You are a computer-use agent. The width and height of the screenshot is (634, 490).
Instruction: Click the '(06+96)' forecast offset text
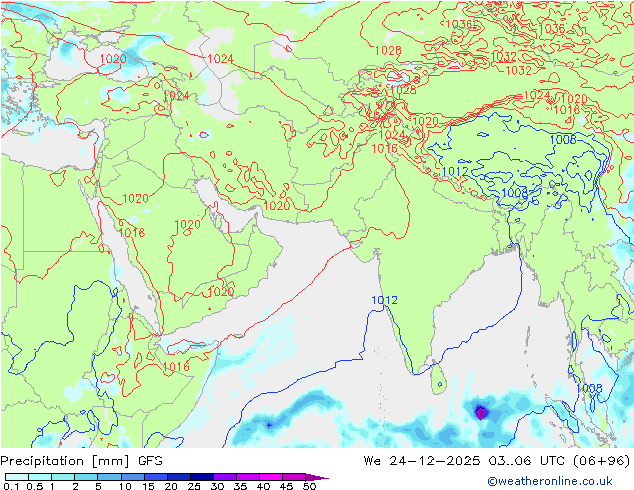(x=602, y=460)
